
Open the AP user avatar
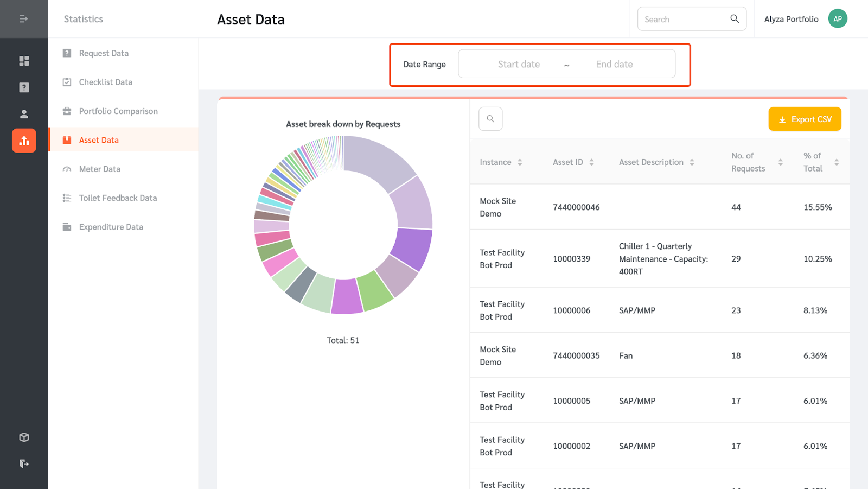point(838,19)
